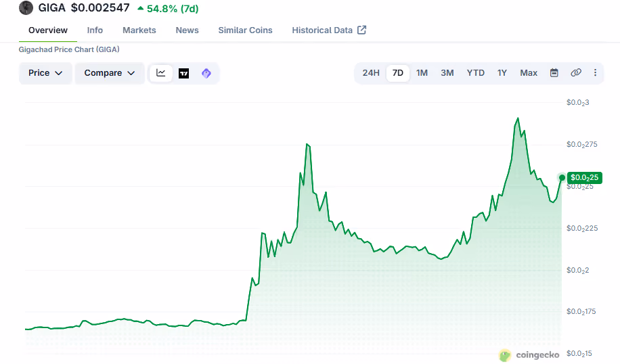Viewport: 620px width, 364px height.
Task: Click the 54.8% (7d) change indicator
Action: click(x=168, y=9)
